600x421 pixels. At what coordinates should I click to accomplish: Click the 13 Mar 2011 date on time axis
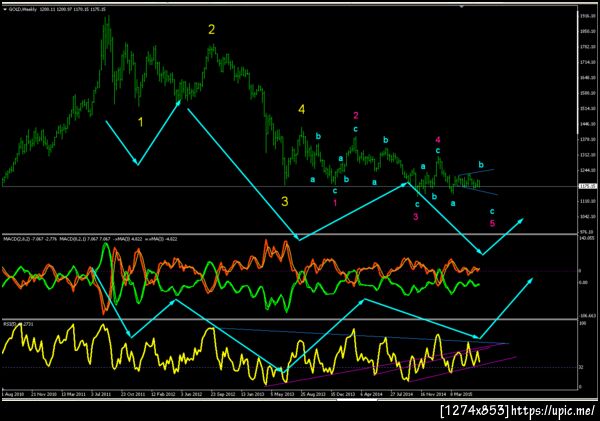(73, 394)
